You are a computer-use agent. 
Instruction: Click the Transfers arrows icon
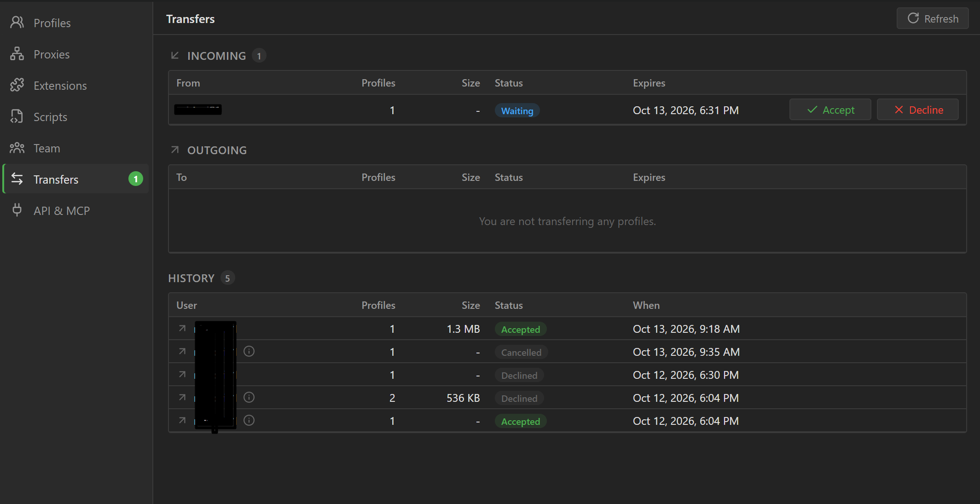[x=17, y=179]
